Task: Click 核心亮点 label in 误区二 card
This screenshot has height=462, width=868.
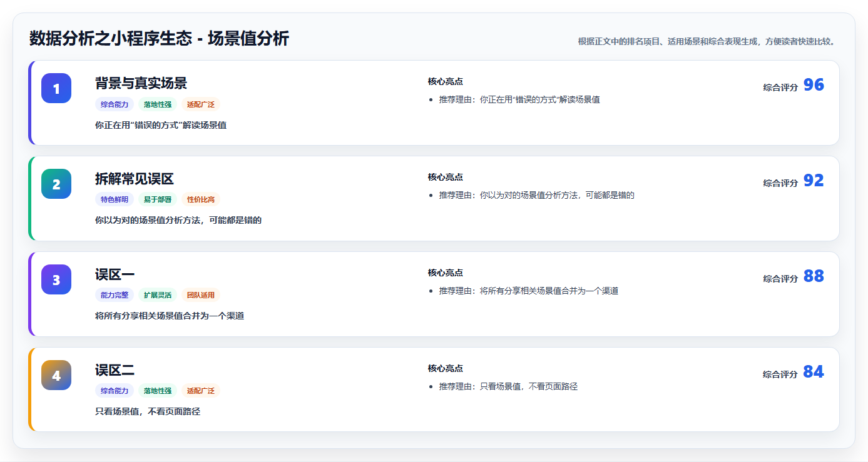Action: click(446, 369)
